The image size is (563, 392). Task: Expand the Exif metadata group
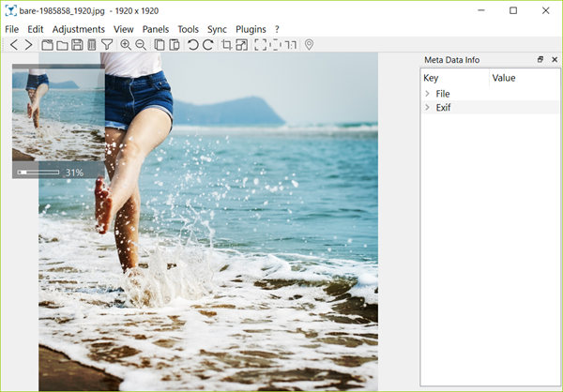[x=427, y=107]
